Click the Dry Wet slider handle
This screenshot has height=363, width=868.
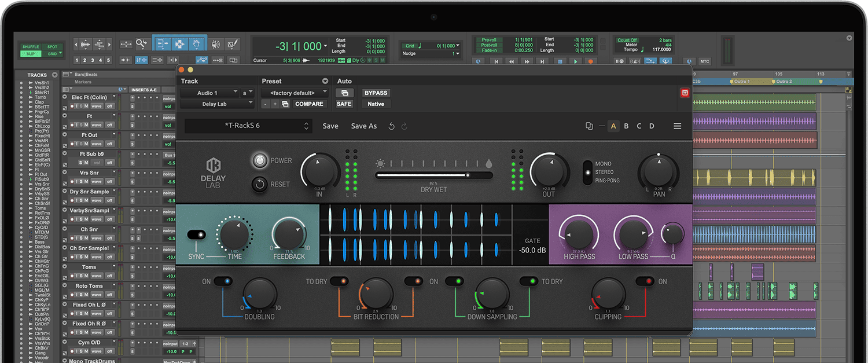[x=468, y=175]
